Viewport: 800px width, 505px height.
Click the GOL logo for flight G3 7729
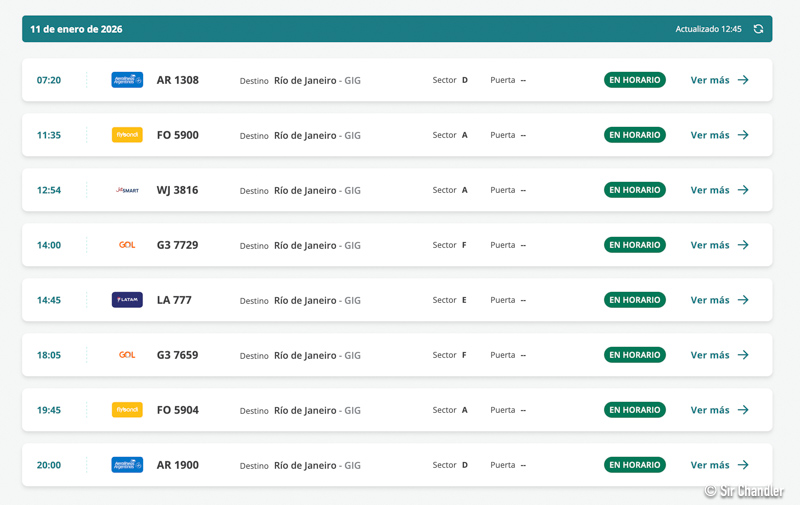tap(127, 245)
